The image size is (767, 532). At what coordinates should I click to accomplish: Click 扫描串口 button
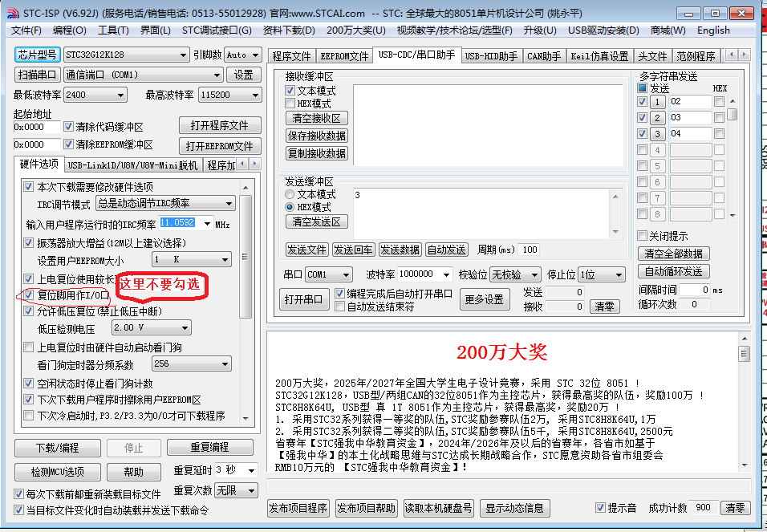point(37,75)
